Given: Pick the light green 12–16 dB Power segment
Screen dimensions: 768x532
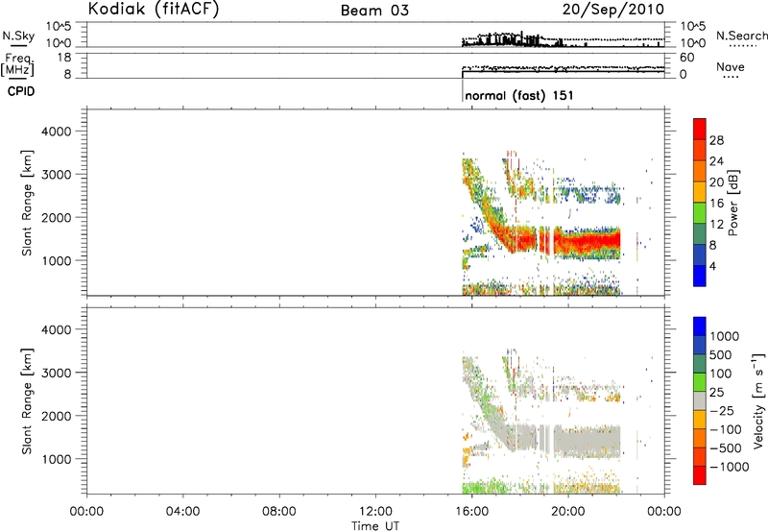Looking at the screenshot, I should tap(700, 213).
